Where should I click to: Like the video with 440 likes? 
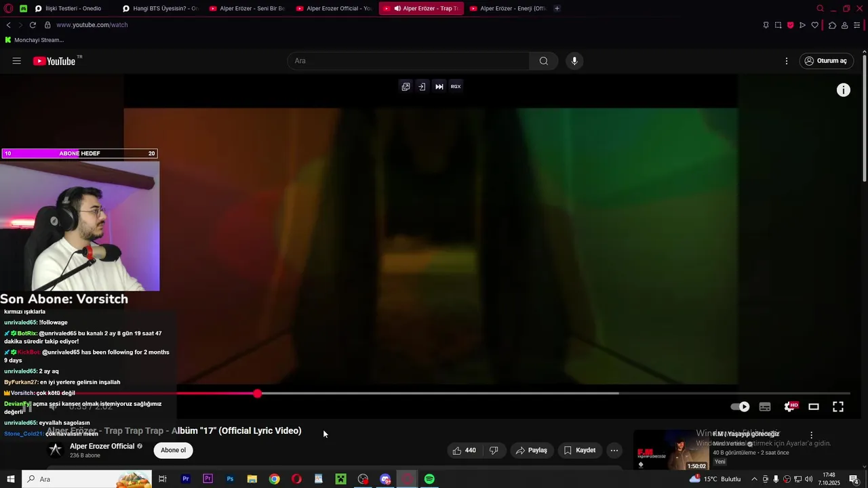point(464,450)
